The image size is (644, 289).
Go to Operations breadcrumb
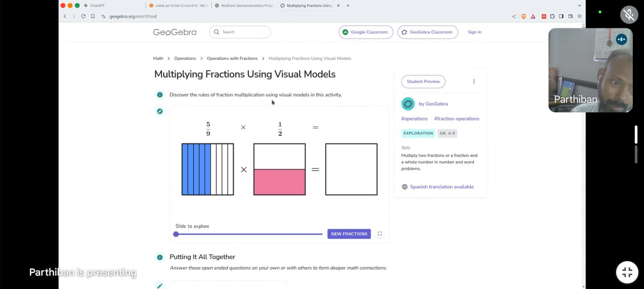coord(185,58)
